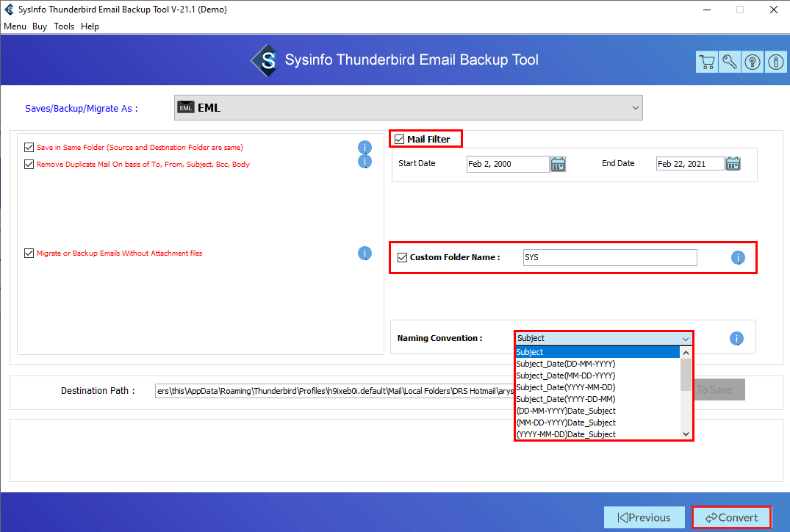790x532 pixels.
Task: Show info for Remove Duplicate Mail
Action: point(365,161)
